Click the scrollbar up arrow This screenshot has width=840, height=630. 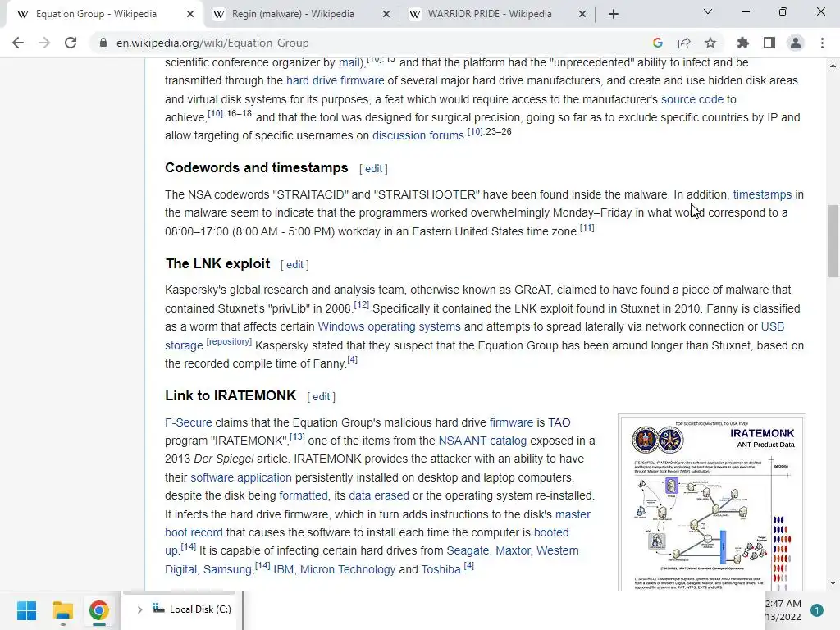pyautogui.click(x=833, y=66)
